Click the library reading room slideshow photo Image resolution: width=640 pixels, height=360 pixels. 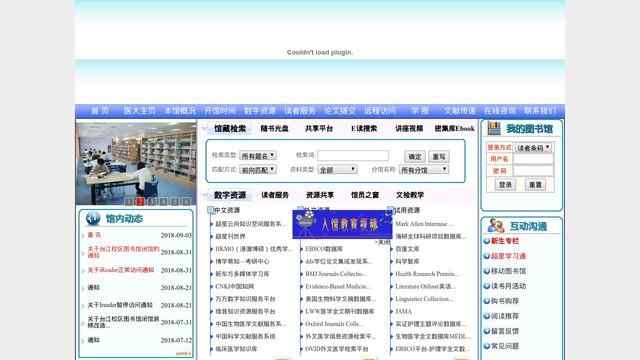[x=136, y=163]
